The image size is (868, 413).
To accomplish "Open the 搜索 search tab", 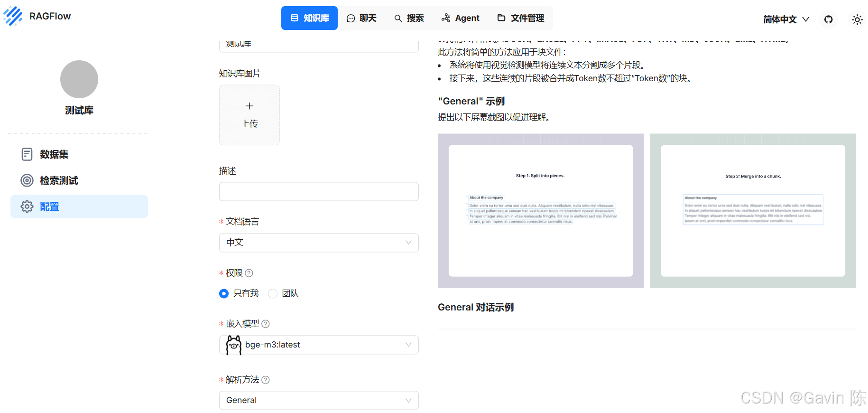I will coord(409,18).
